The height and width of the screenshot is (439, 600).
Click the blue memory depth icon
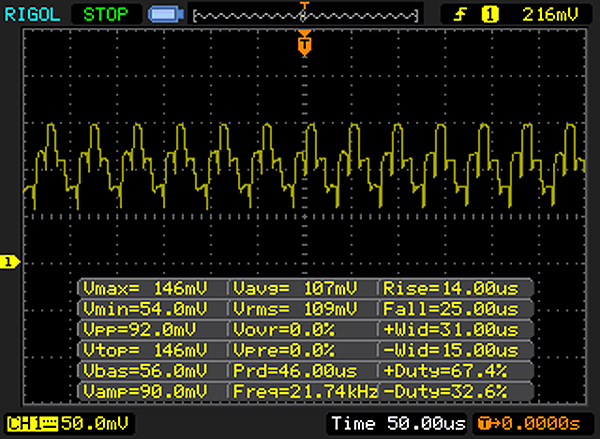pyautogui.click(x=163, y=15)
